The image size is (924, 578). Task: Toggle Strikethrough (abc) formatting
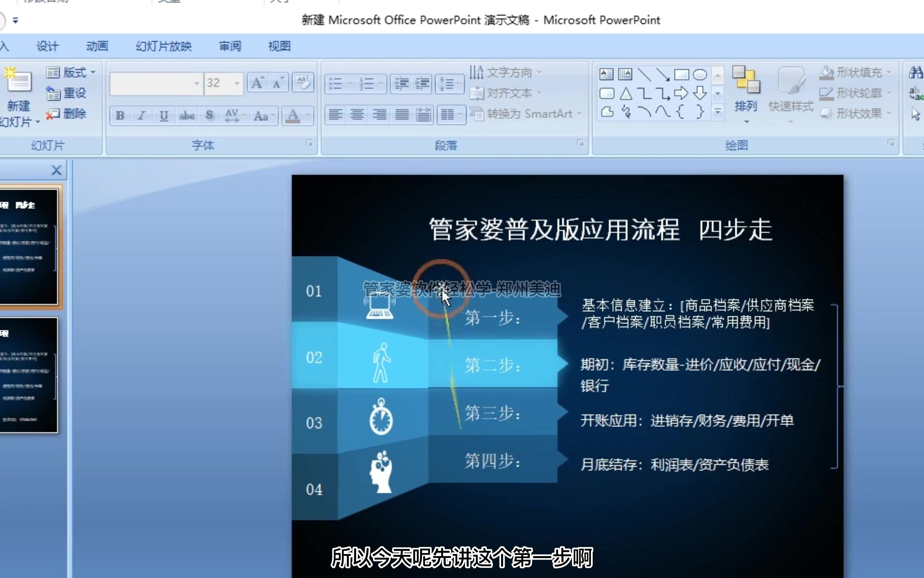click(x=187, y=115)
